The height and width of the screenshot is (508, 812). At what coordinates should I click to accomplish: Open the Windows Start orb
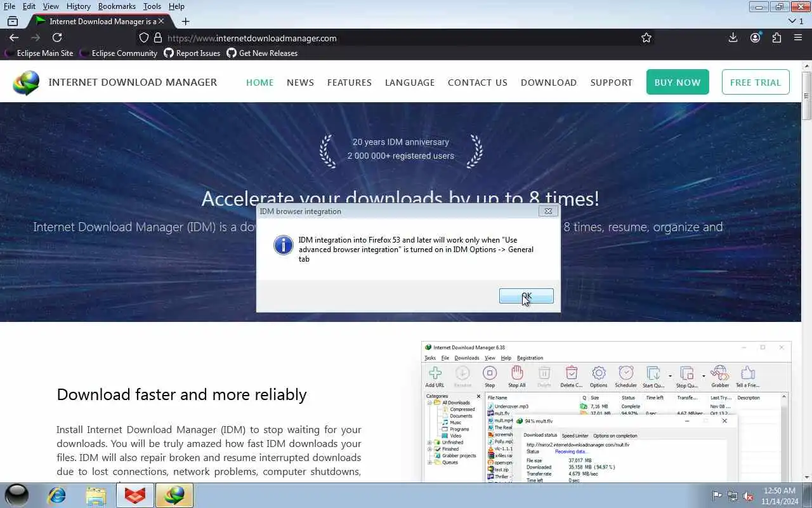[x=17, y=495]
